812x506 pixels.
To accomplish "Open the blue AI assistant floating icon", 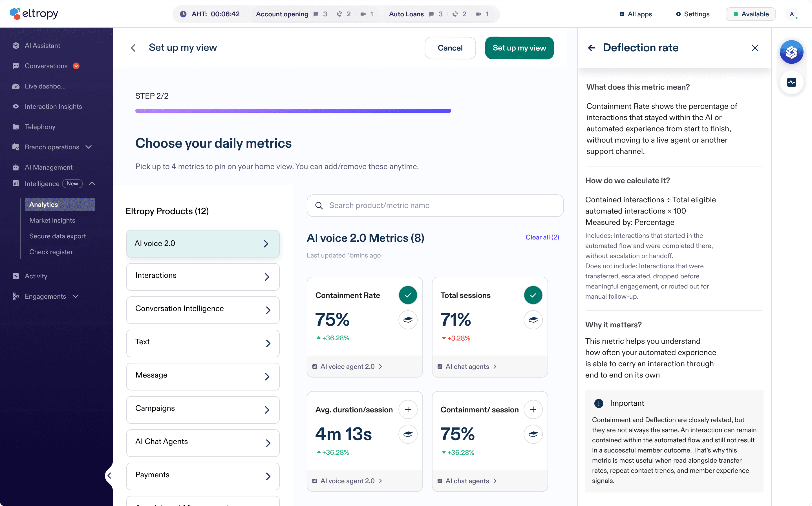I will coord(792,52).
